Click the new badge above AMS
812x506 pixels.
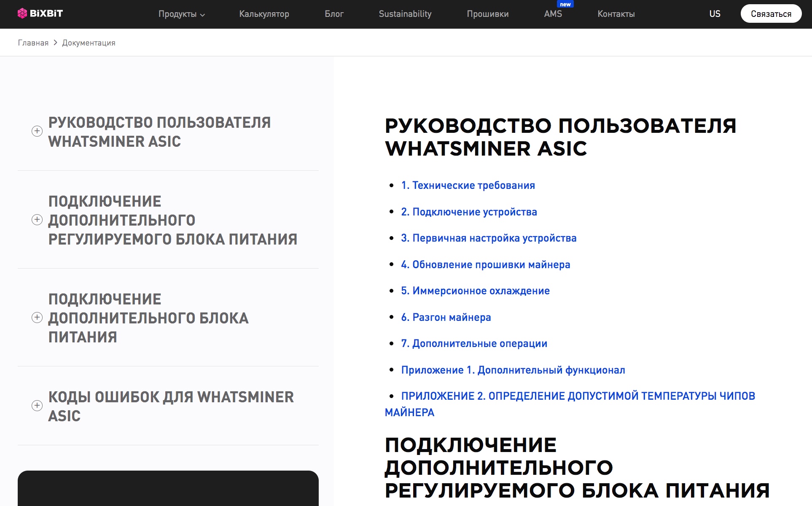pos(565,4)
